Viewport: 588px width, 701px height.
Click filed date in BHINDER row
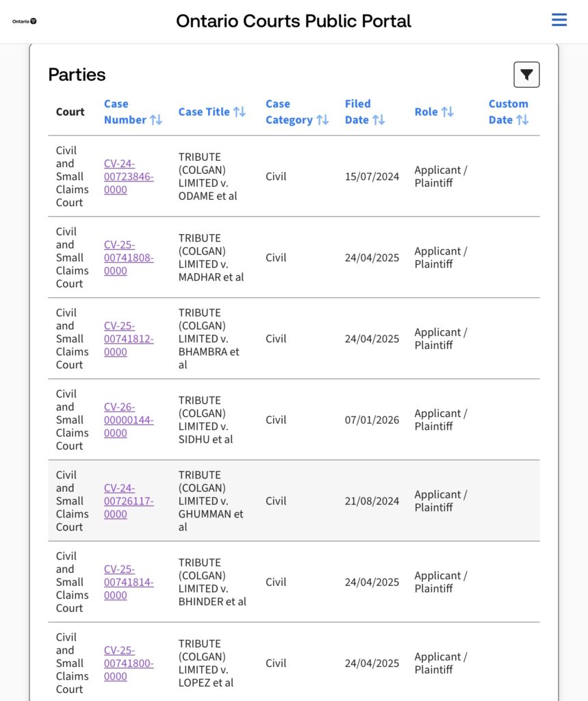372,583
